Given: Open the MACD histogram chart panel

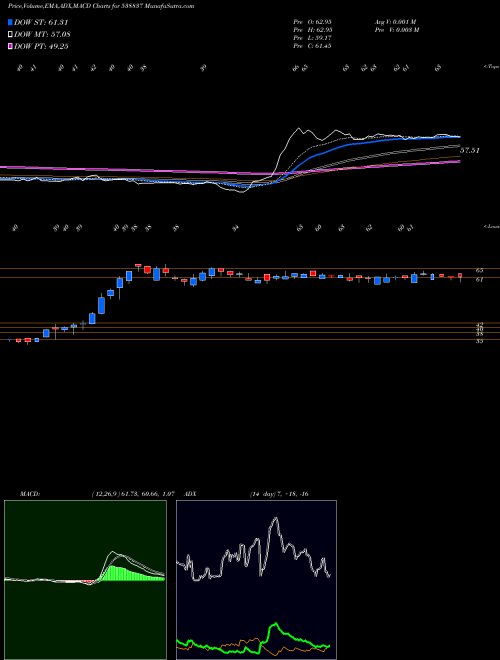Looking at the screenshot, I should 85,580.
